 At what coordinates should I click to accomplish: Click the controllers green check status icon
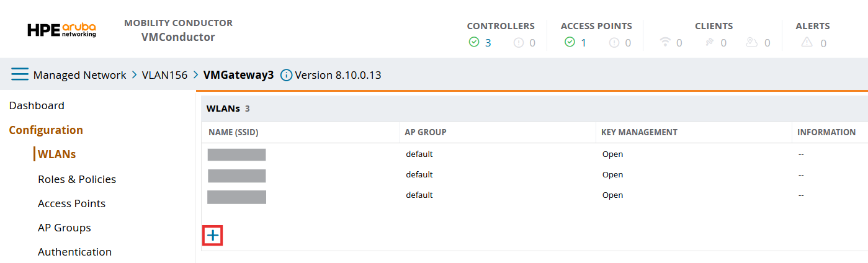coord(474,42)
